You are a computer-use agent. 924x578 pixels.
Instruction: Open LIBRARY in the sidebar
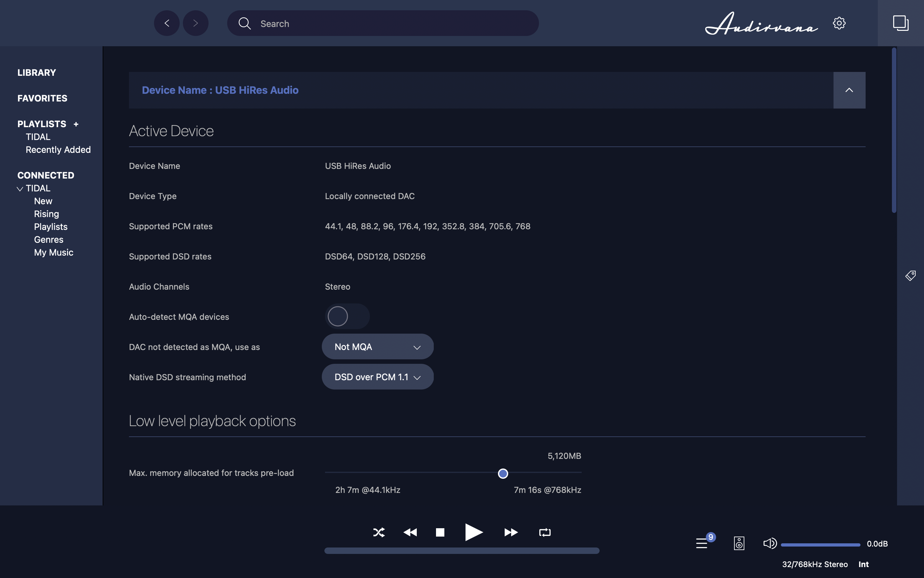37,73
